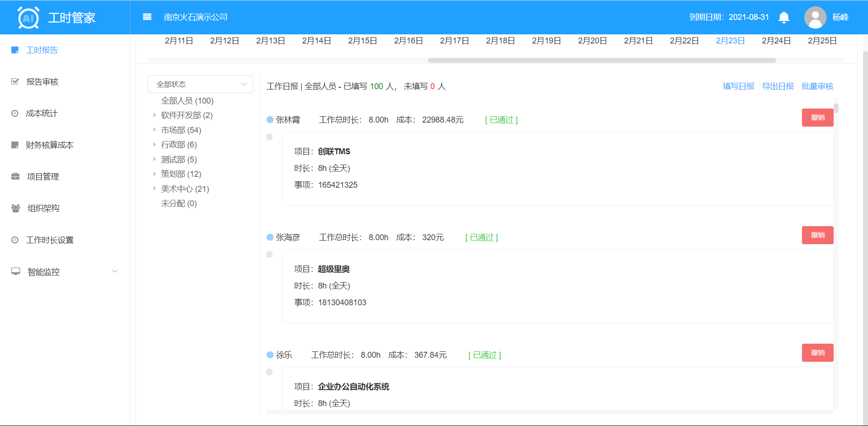Viewport: 868px width, 426px height.
Task: Select the radio dot next to 张林霄
Action: coord(270,120)
